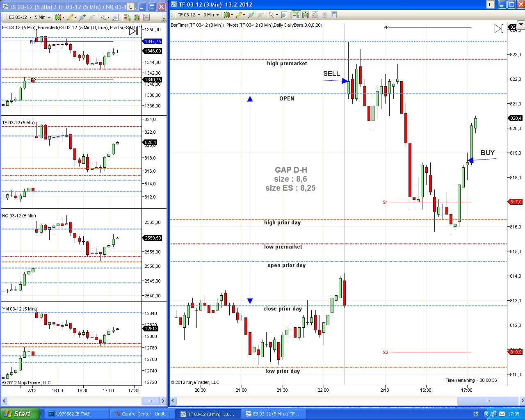The width and height of the screenshot is (525, 420).
Task: Click chart icon in ES window title bar
Action: 5,7
